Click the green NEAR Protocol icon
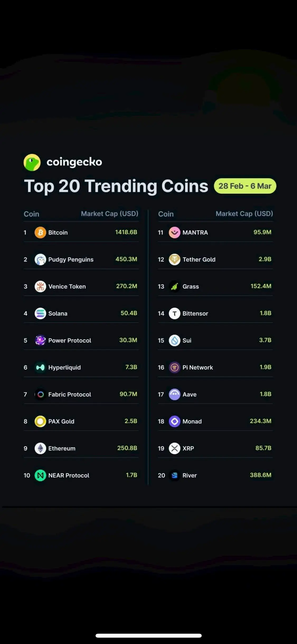 40,475
